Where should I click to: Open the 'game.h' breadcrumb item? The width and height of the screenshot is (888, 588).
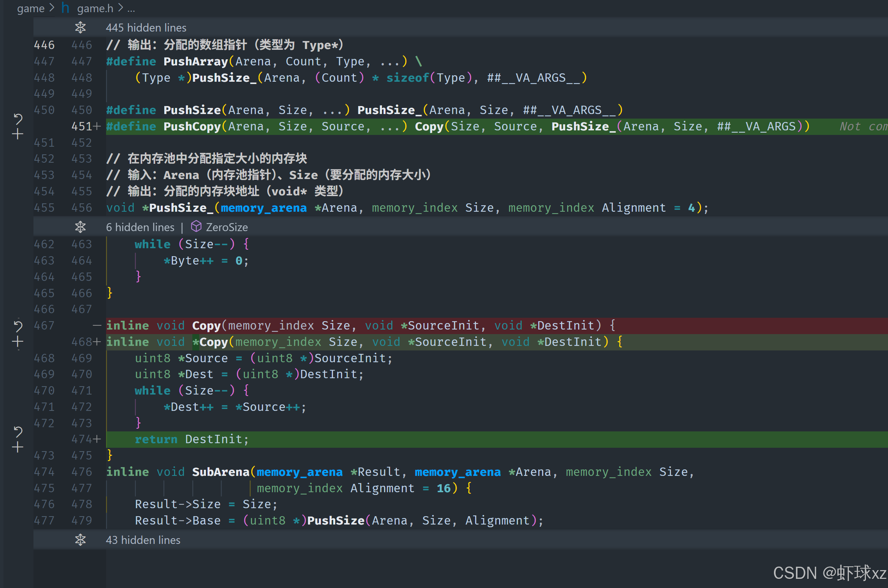[95, 8]
